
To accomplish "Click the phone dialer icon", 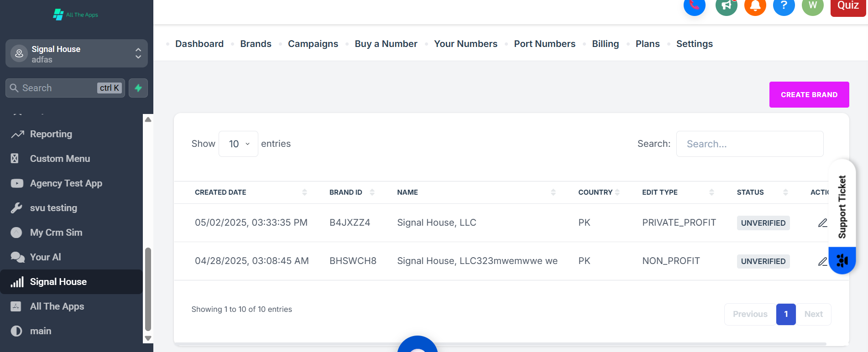I will (694, 5).
